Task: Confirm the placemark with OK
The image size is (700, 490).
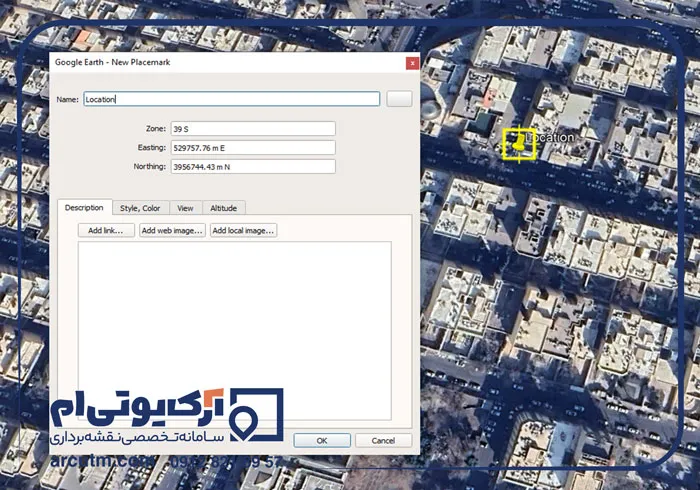Action: (322, 440)
